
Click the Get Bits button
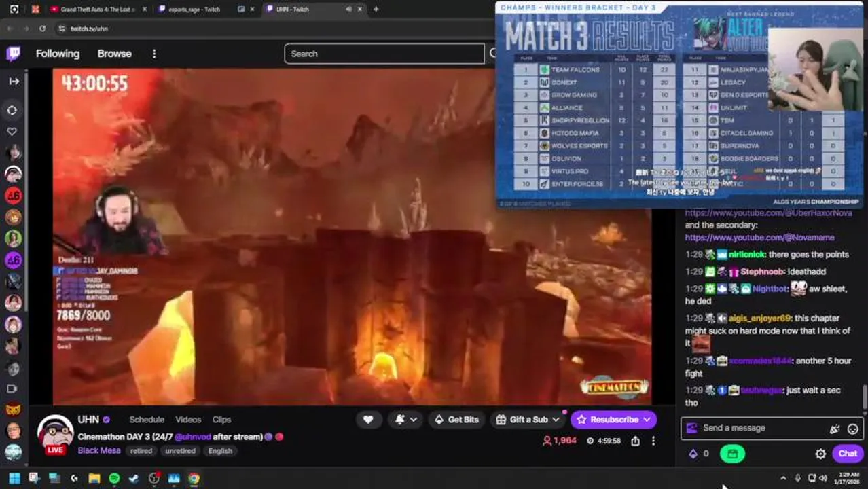[x=456, y=420]
